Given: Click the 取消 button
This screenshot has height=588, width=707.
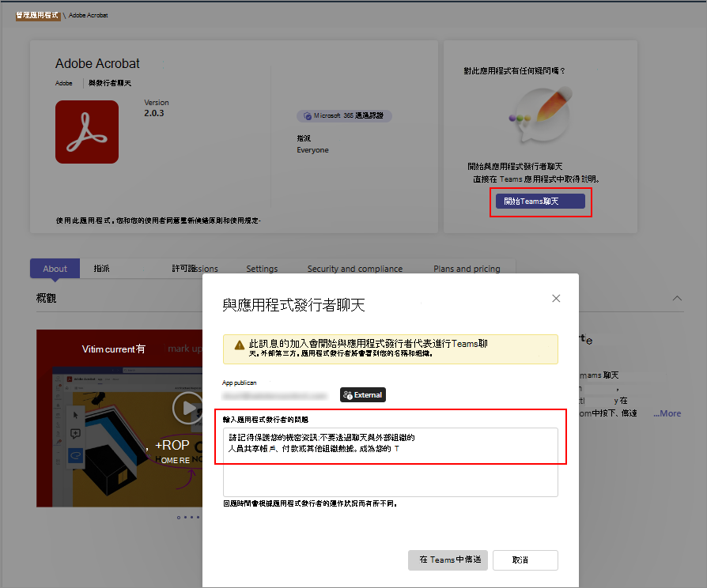Looking at the screenshot, I should tap(525, 560).
